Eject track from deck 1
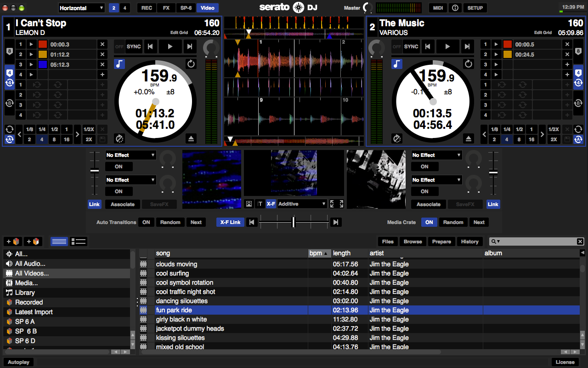The height and width of the screenshot is (368, 588). click(x=191, y=138)
